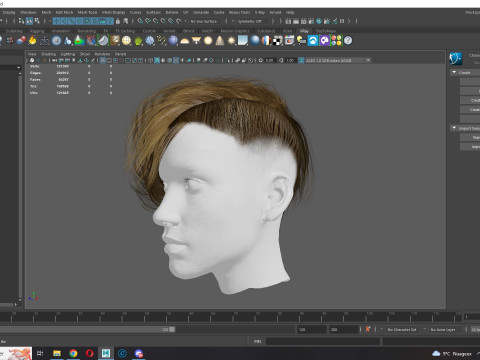This screenshot has width=480, height=360.
Task: Open the Workspace selector at top right
Action: click(x=472, y=12)
